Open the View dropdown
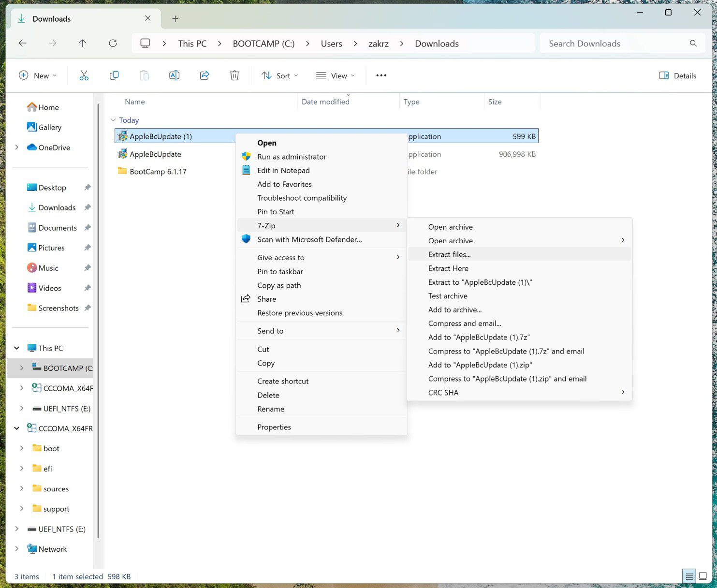 336,75
